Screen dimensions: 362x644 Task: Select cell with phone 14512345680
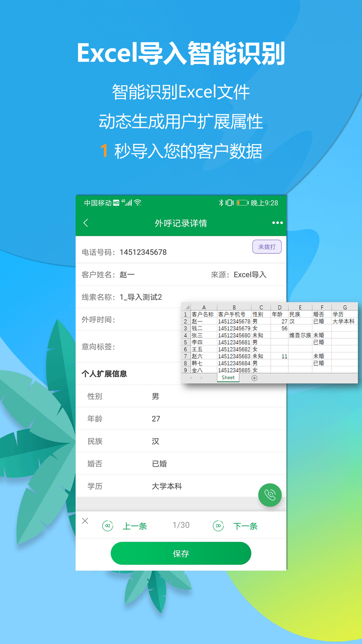[234, 335]
